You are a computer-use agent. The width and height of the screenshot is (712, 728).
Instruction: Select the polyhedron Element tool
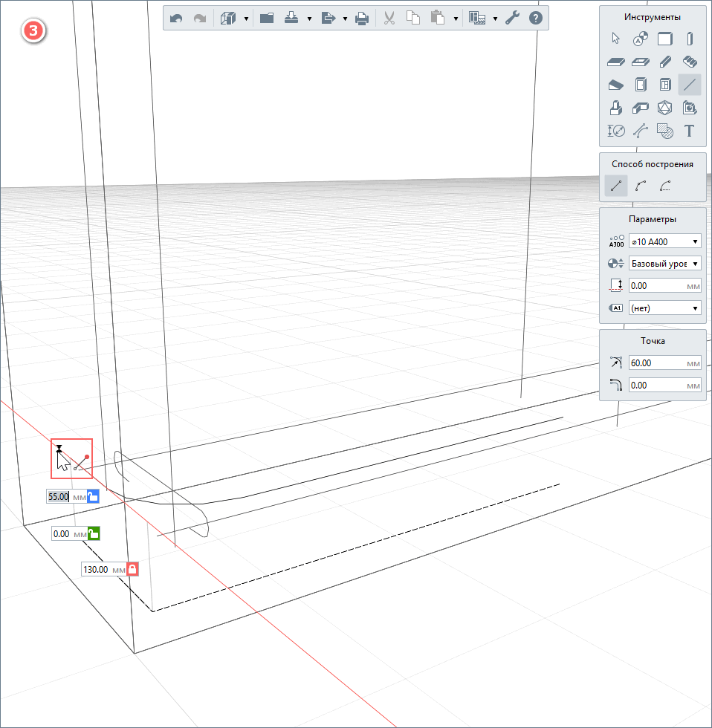pyautogui.click(x=665, y=108)
